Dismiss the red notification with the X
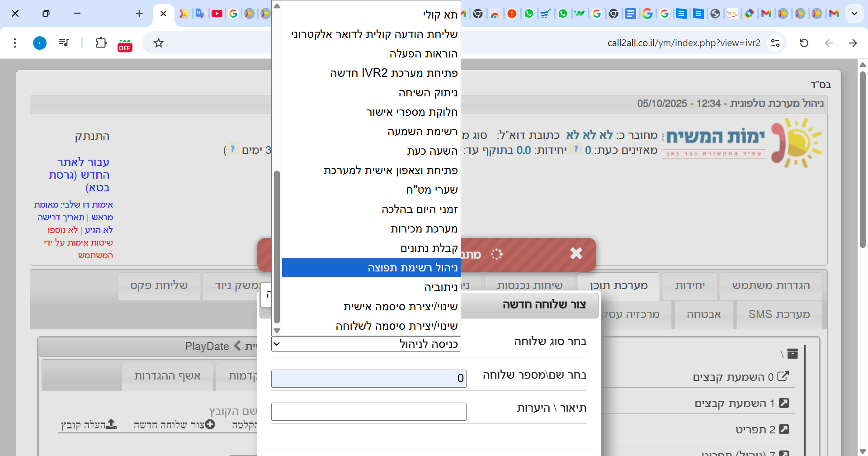This screenshot has width=868, height=456. point(576,253)
